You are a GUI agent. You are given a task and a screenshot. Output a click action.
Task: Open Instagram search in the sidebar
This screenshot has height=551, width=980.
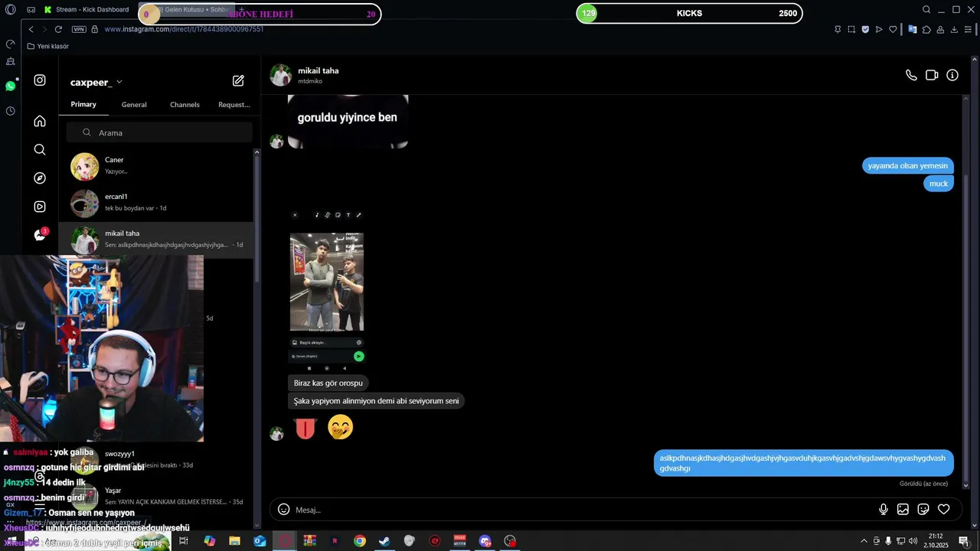click(40, 149)
